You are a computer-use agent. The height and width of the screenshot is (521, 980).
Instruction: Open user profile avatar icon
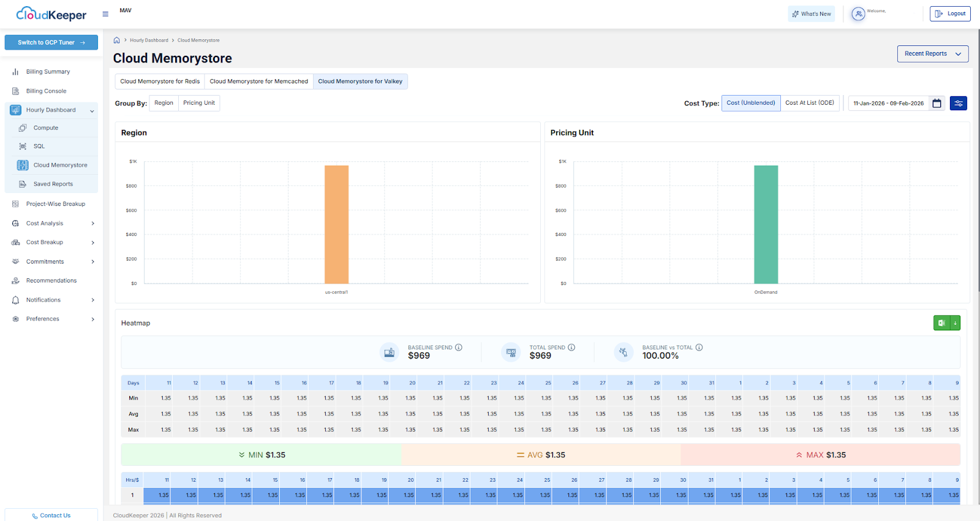pyautogui.click(x=858, y=14)
